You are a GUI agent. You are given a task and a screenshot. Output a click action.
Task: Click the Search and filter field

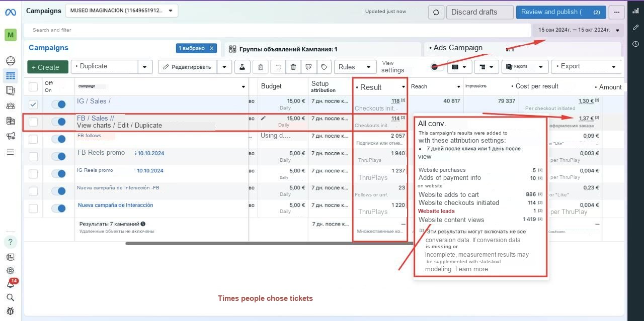(x=278, y=30)
